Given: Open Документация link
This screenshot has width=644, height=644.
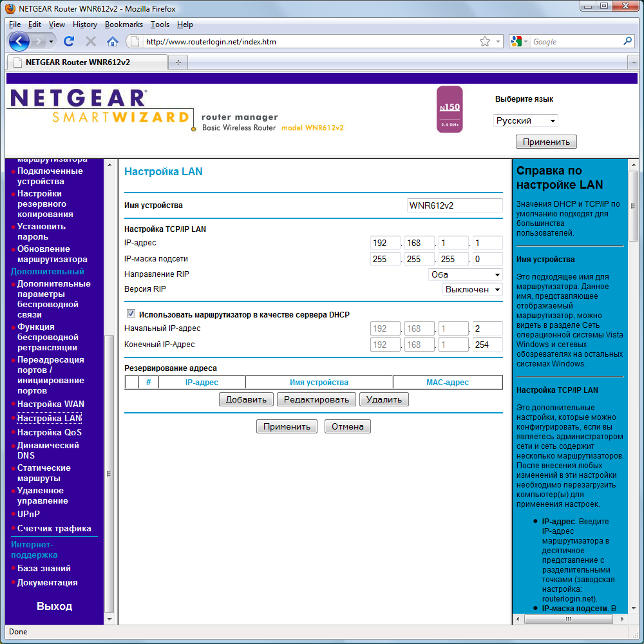Looking at the screenshot, I should click(x=47, y=582).
